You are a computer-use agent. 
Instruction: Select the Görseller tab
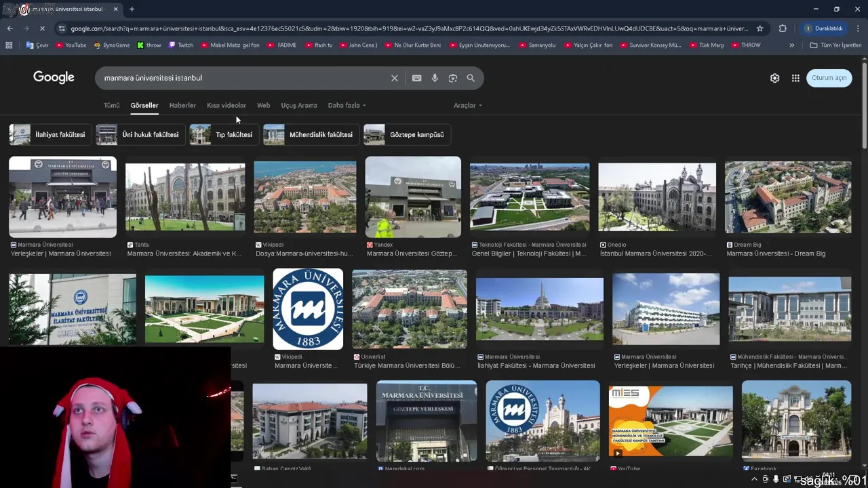[144, 105]
